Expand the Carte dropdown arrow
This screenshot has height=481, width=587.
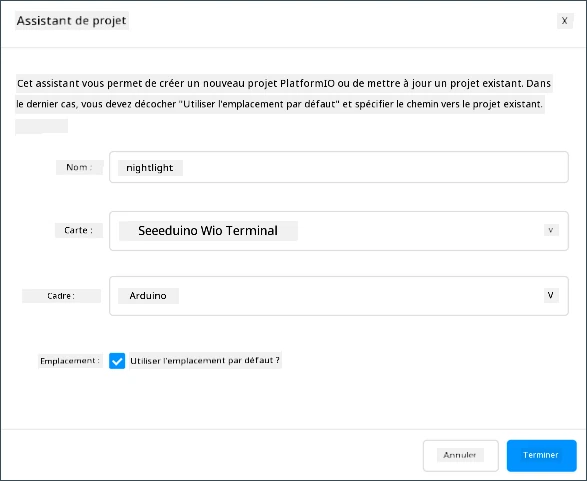coord(551,230)
